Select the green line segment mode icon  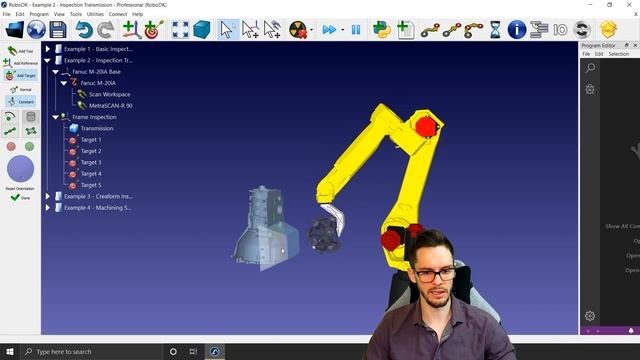10,131
